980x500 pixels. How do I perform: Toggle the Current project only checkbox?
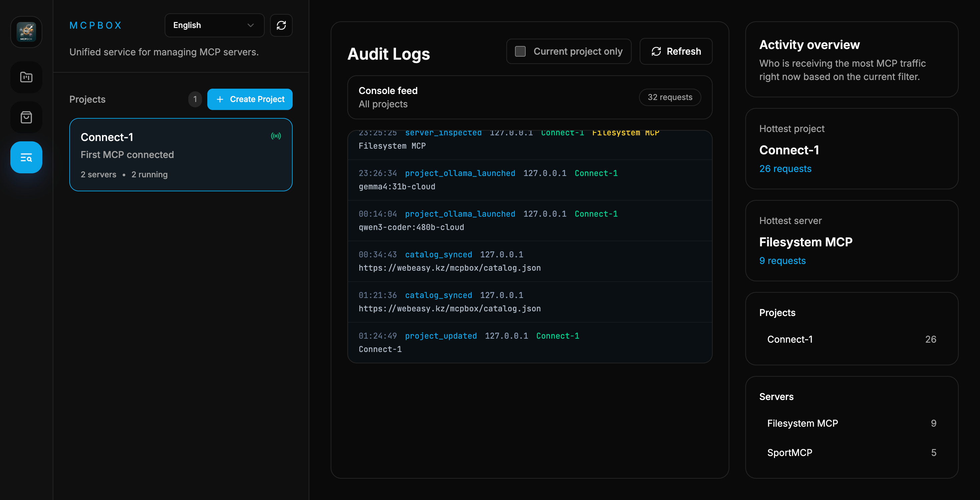pyautogui.click(x=520, y=51)
